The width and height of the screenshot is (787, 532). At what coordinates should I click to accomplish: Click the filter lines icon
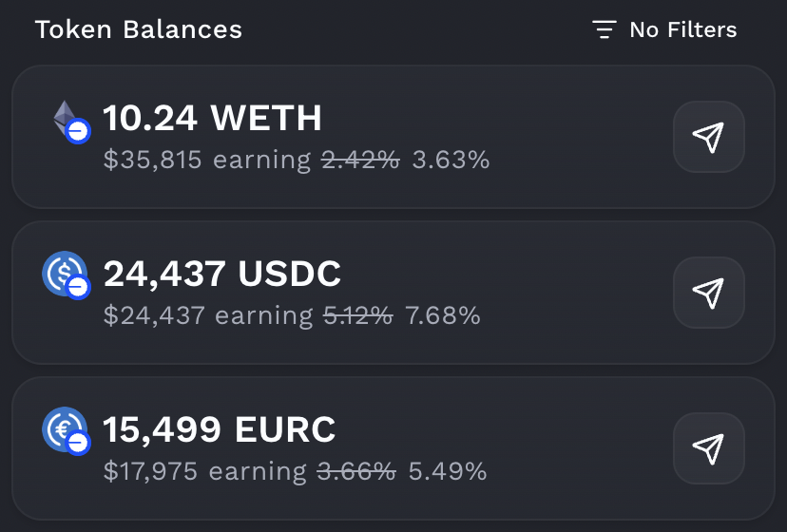point(605,29)
